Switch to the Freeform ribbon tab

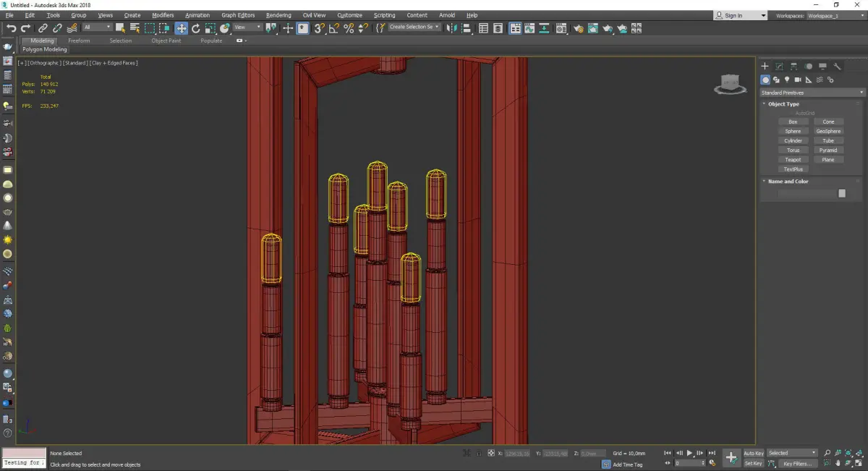click(x=79, y=41)
